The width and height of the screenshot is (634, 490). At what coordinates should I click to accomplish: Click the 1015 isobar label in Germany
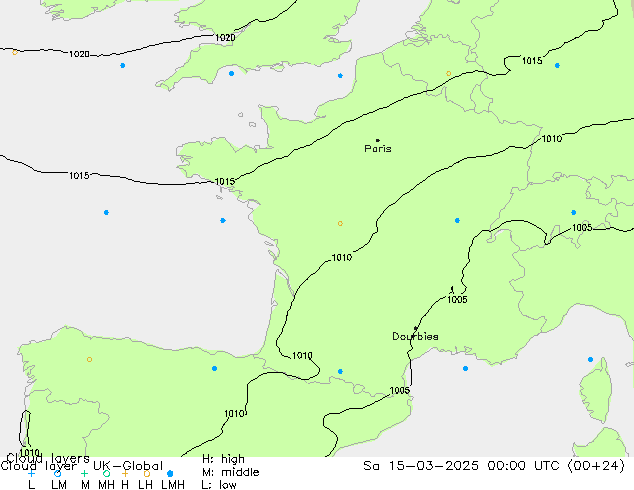coord(532,61)
